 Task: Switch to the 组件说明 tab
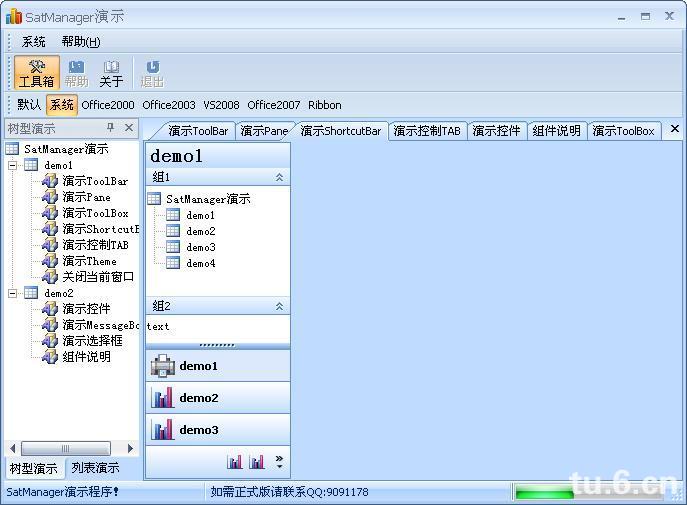[x=556, y=131]
